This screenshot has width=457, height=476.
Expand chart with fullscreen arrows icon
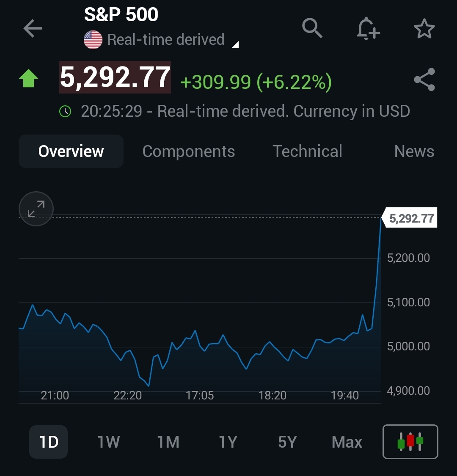pyautogui.click(x=36, y=209)
